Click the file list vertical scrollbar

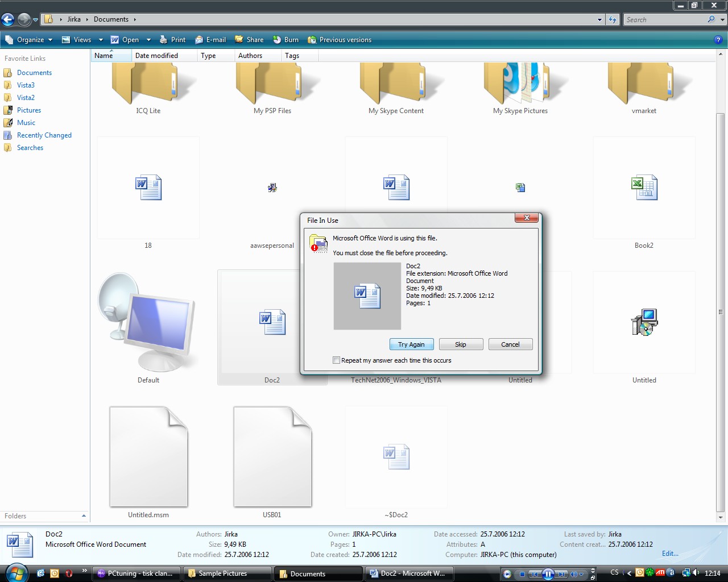[x=721, y=311]
